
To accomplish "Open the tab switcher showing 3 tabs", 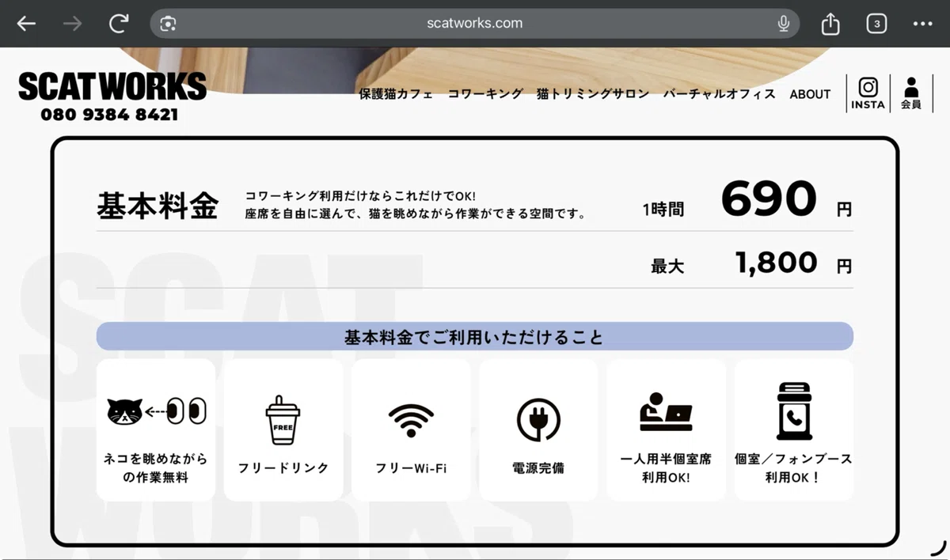I will [x=876, y=24].
